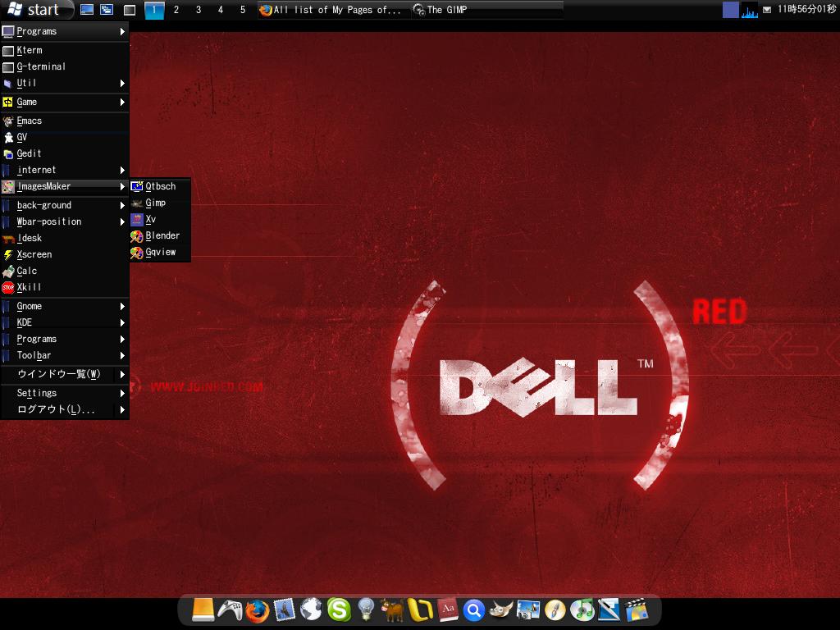Choose Gqview in the ImagesMaker submenu
840x630 pixels.
coord(160,252)
